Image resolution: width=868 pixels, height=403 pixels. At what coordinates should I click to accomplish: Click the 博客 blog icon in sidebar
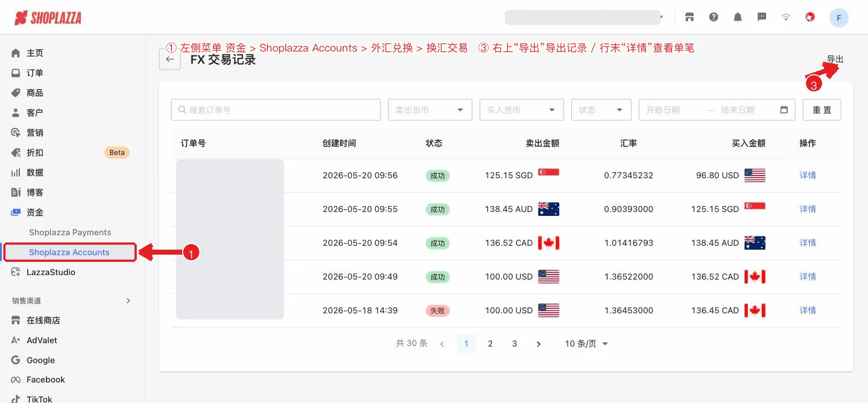click(x=16, y=193)
